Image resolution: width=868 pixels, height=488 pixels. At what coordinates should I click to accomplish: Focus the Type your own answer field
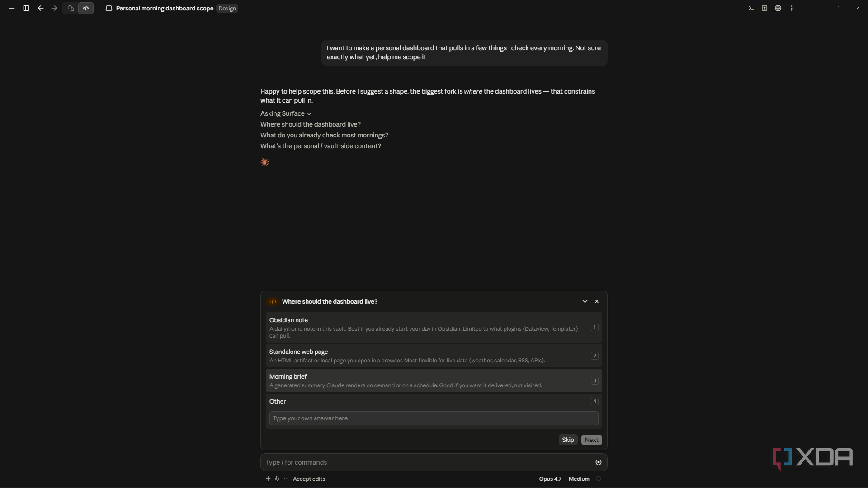click(434, 418)
